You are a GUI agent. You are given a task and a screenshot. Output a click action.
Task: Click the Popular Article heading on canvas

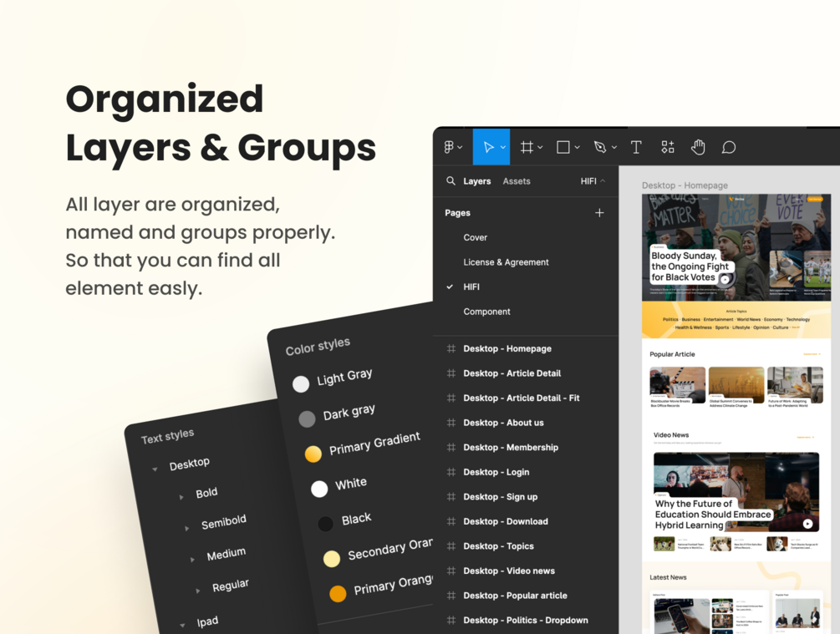[672, 354]
